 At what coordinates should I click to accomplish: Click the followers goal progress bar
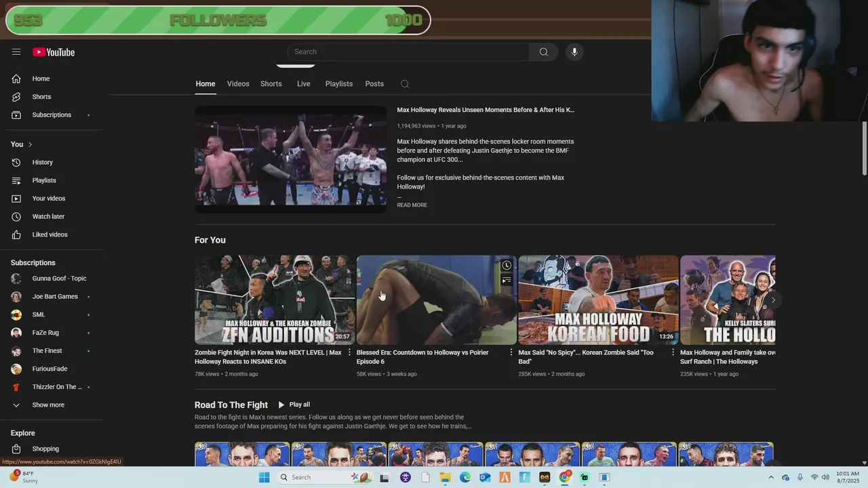[218, 20]
